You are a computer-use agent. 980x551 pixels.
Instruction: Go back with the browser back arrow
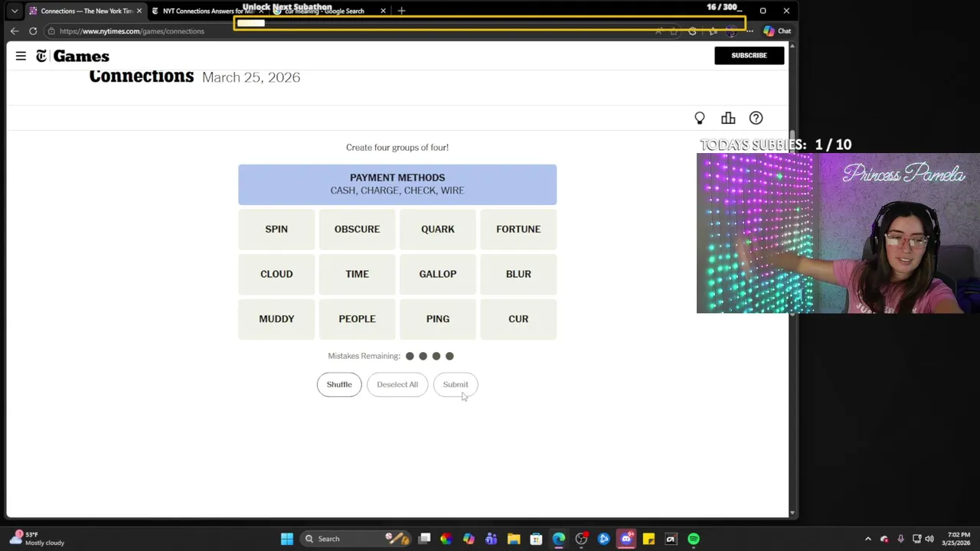tap(14, 31)
